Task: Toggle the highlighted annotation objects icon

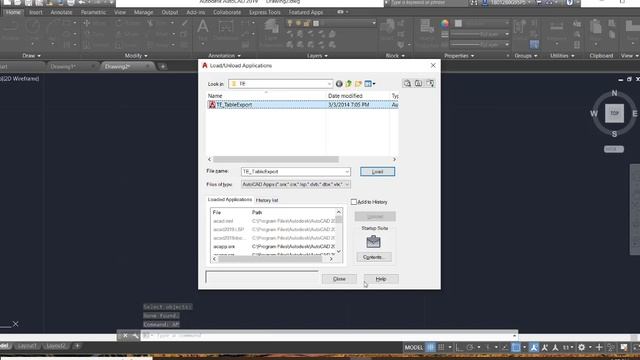Action: pos(534,347)
